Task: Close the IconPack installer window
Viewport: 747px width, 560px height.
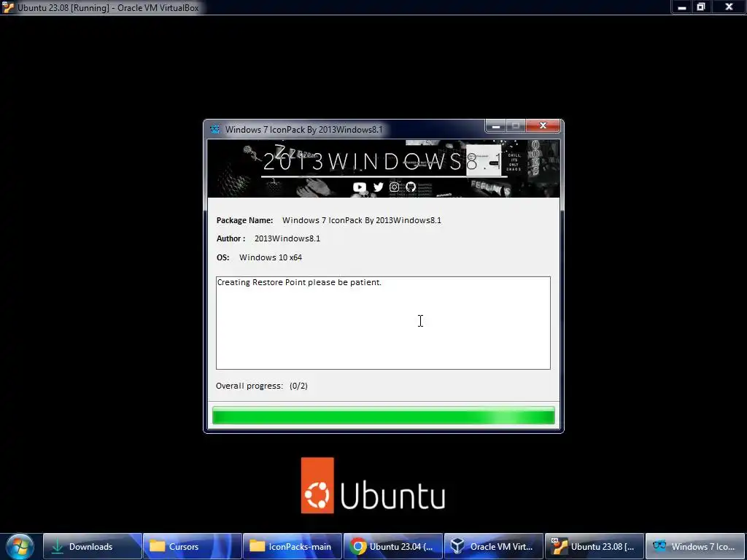Action: [x=543, y=125]
